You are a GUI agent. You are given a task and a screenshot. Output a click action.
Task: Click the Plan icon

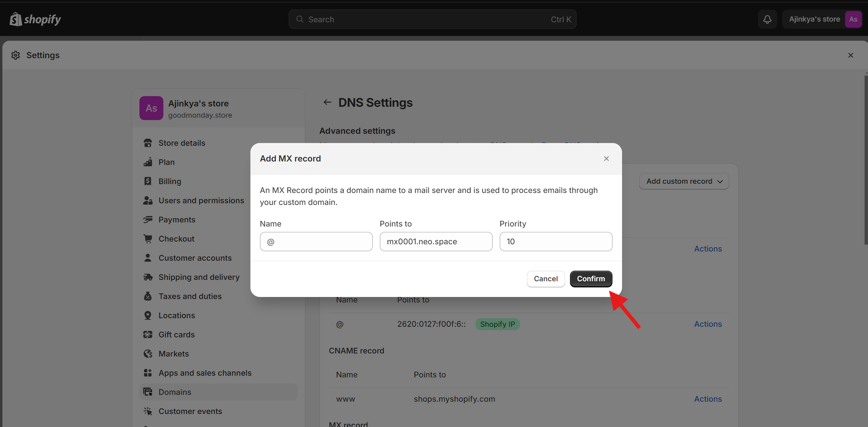click(x=148, y=162)
